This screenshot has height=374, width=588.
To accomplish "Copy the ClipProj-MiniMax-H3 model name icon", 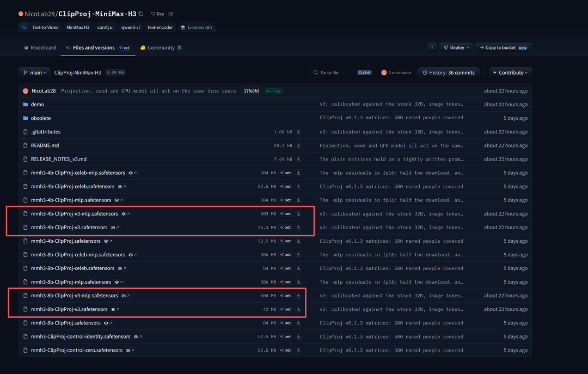I will (x=141, y=14).
